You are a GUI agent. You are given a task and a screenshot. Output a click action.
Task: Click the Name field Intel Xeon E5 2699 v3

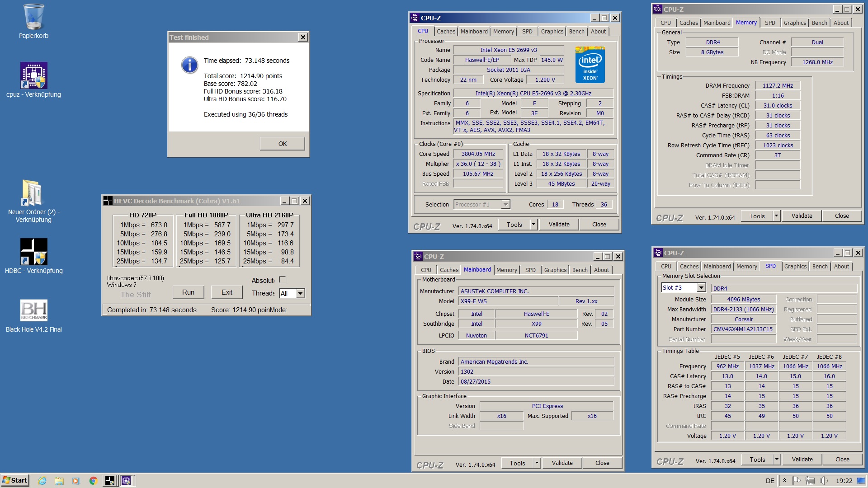coord(509,50)
